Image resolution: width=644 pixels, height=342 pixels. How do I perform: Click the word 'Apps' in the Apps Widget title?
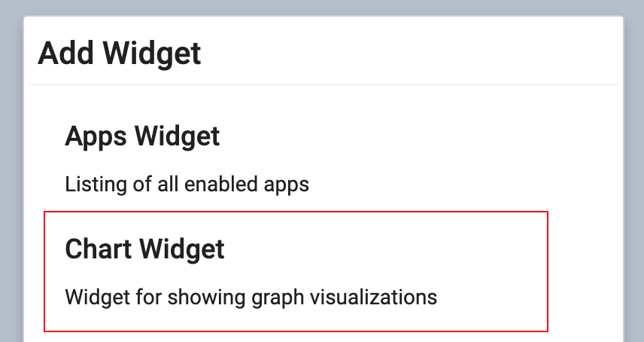point(97,136)
